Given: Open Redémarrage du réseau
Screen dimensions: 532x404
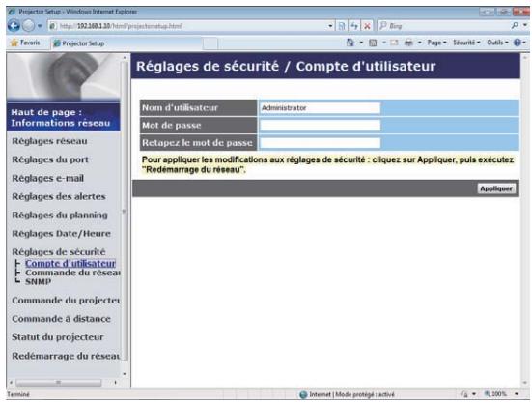Looking at the screenshot, I should 66,356.
